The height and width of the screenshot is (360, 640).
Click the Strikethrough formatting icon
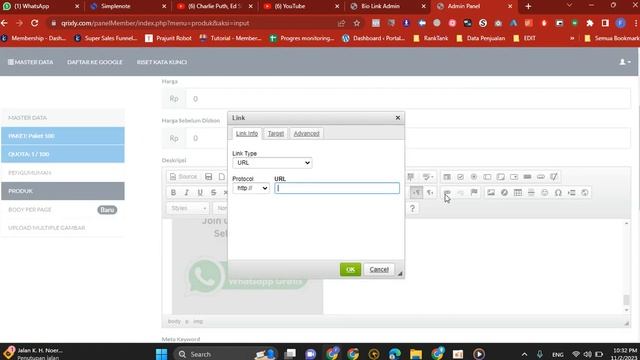pos(213,193)
